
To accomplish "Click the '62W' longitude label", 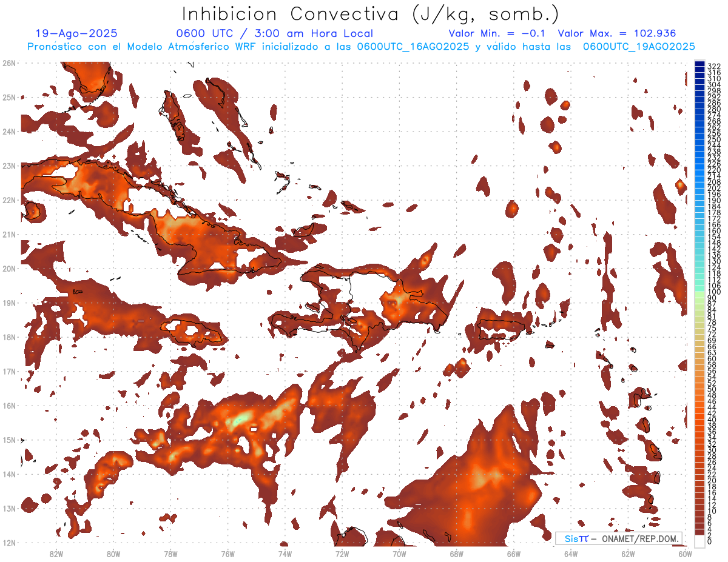I will tap(628, 554).
